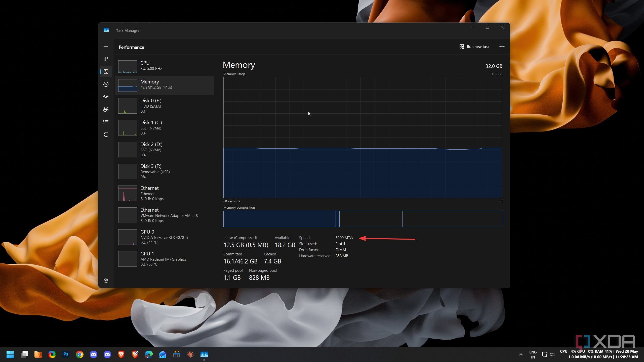The width and height of the screenshot is (644, 362).
Task: Click the Task Manager title bar icon
Action: pyautogui.click(x=106, y=30)
